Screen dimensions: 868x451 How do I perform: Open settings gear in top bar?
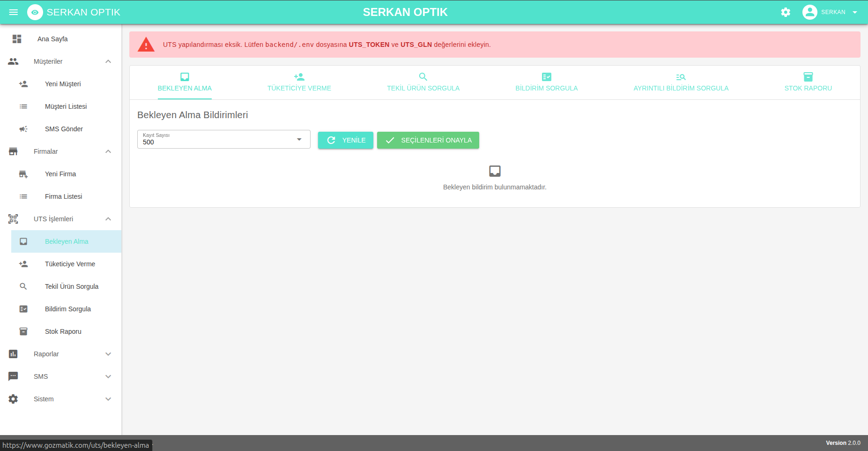pos(786,12)
